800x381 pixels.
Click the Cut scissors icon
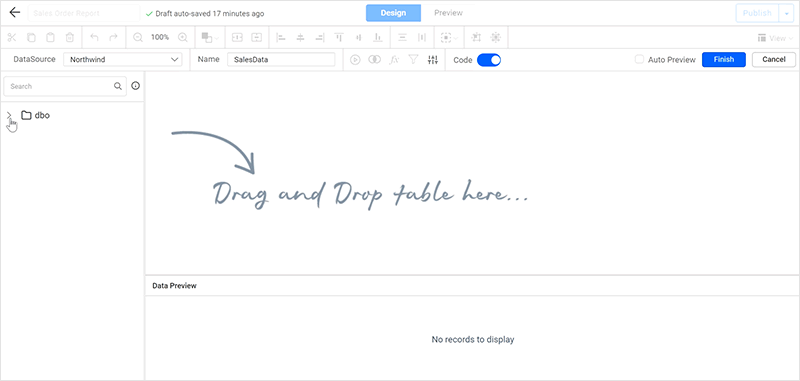[x=12, y=37]
